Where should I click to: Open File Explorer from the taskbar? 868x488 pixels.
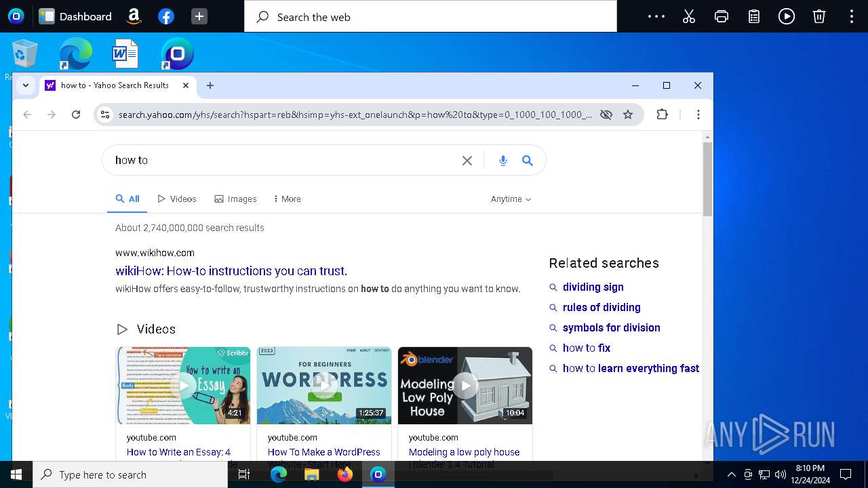tap(312, 474)
